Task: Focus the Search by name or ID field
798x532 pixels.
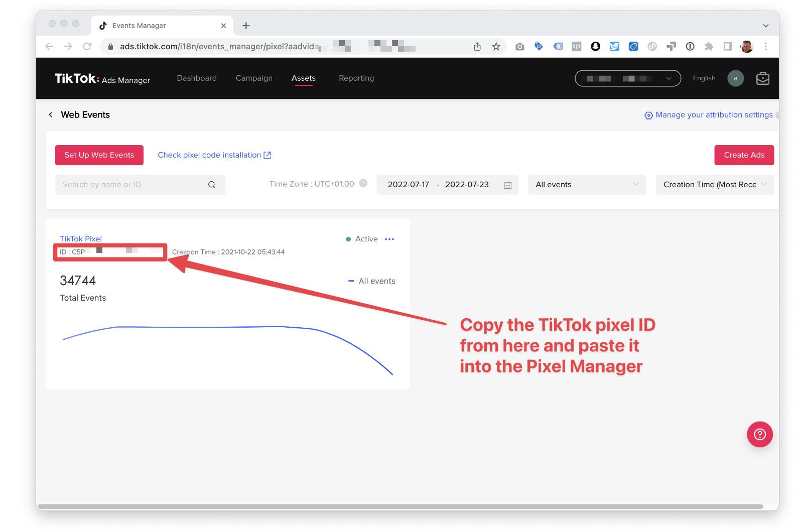Action: 140,185
